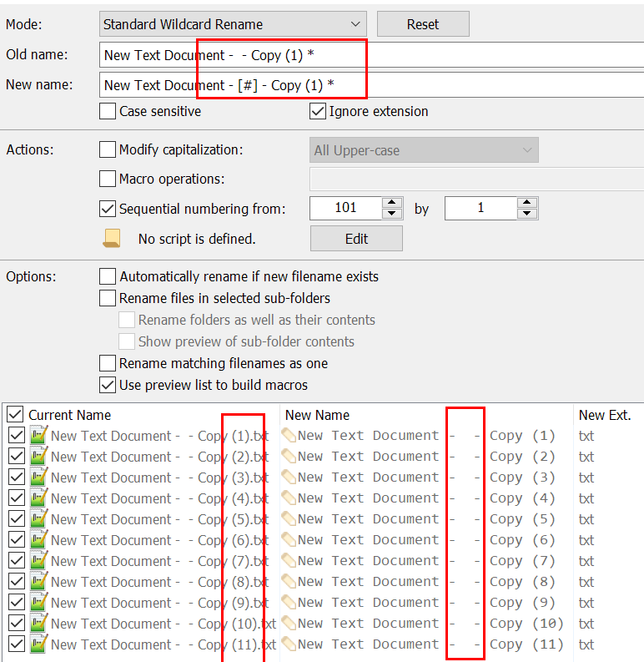Click the new-name tag icon for Copy (7)
Screen dimensions: 644x662
click(x=289, y=560)
